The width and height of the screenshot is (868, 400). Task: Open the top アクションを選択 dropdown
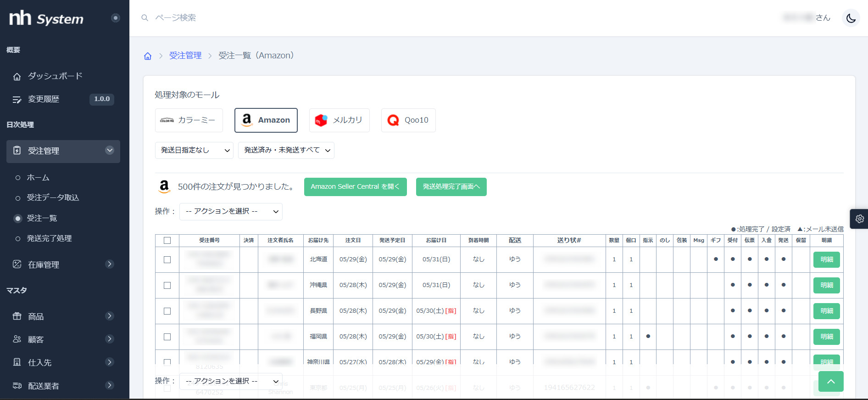tap(231, 211)
